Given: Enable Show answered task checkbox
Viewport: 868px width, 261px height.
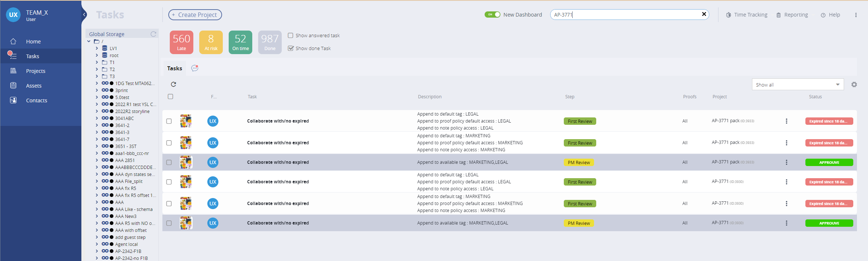Looking at the screenshot, I should (x=291, y=35).
